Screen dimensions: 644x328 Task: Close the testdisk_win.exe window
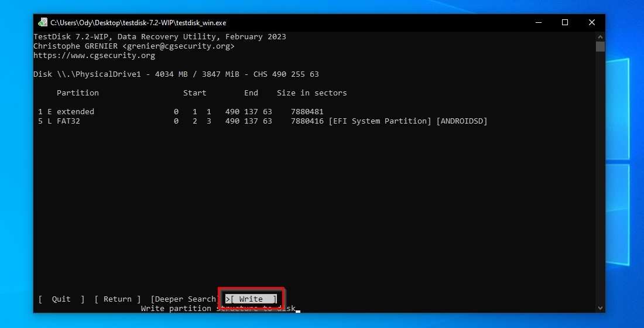pos(591,23)
